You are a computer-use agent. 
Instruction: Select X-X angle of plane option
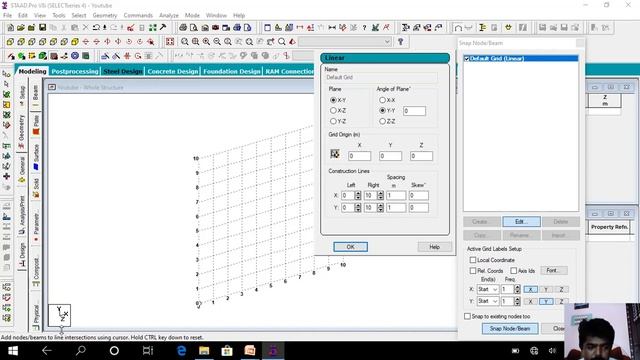click(x=382, y=100)
